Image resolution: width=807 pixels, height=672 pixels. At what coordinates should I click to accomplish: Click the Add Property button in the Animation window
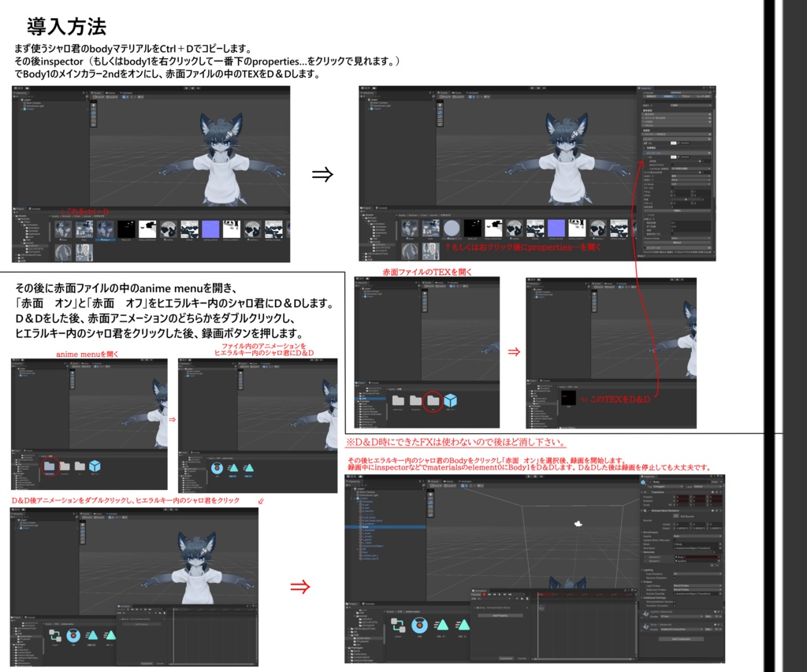(x=499, y=614)
